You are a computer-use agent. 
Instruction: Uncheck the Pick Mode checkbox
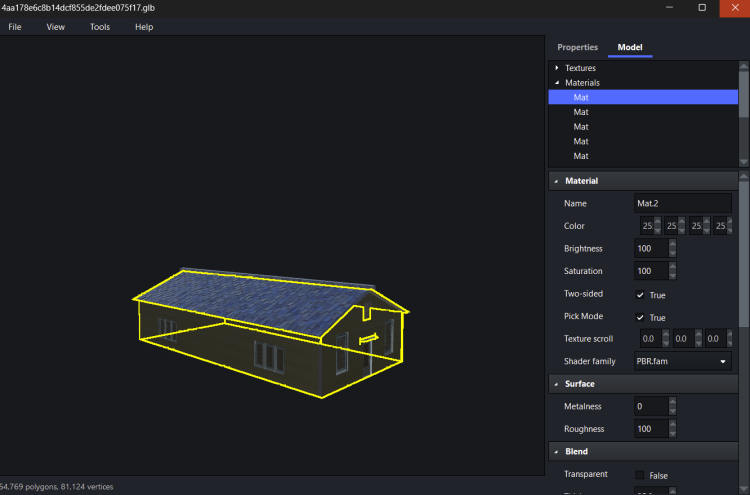click(640, 317)
